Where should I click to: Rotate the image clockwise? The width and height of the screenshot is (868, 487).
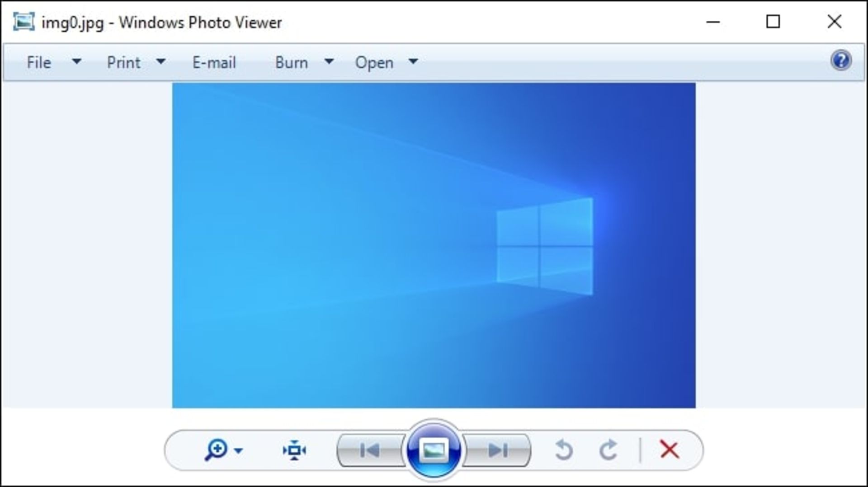coord(609,450)
